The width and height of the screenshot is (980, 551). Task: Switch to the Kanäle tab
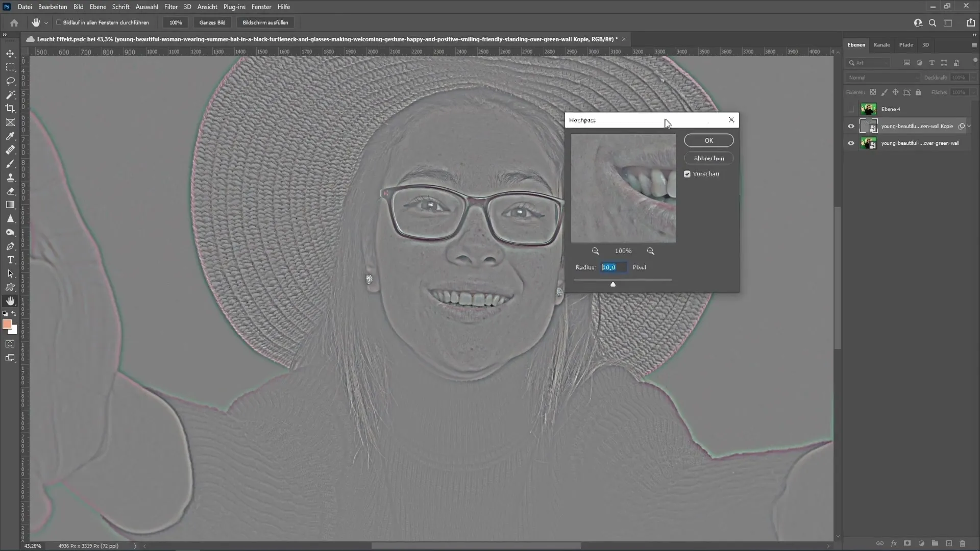(x=881, y=45)
